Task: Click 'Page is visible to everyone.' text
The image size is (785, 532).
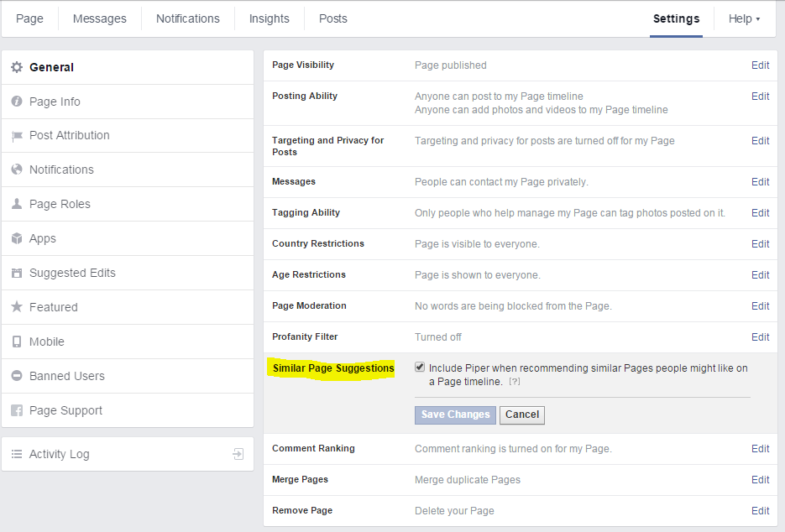Action: 477,243
